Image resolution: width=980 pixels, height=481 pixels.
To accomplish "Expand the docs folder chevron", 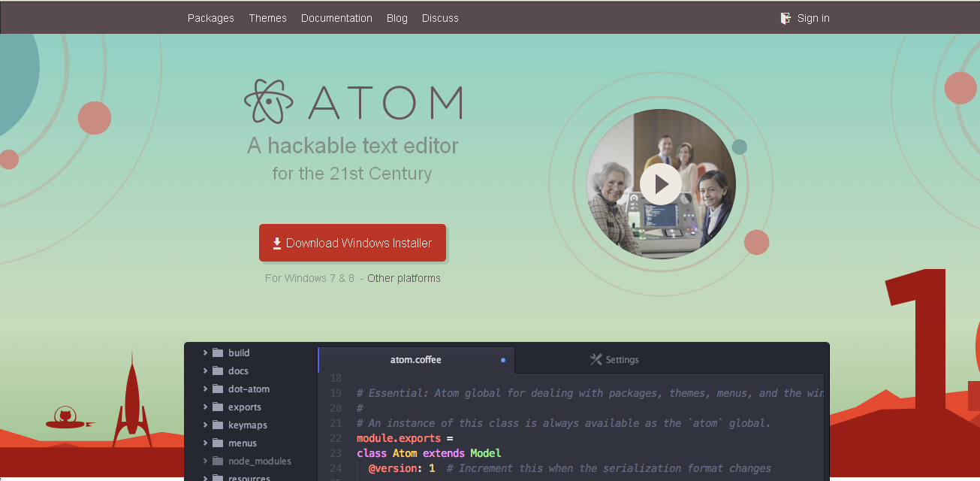I will click(x=205, y=371).
